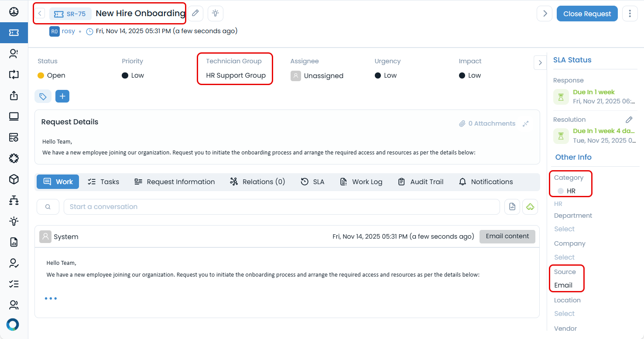Open the user approval icon in the sidebar

[14, 263]
